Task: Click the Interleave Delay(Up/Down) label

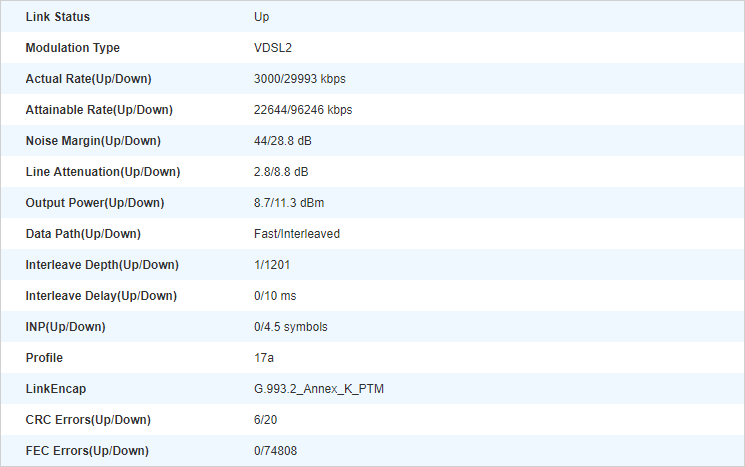Action: pyautogui.click(x=101, y=296)
